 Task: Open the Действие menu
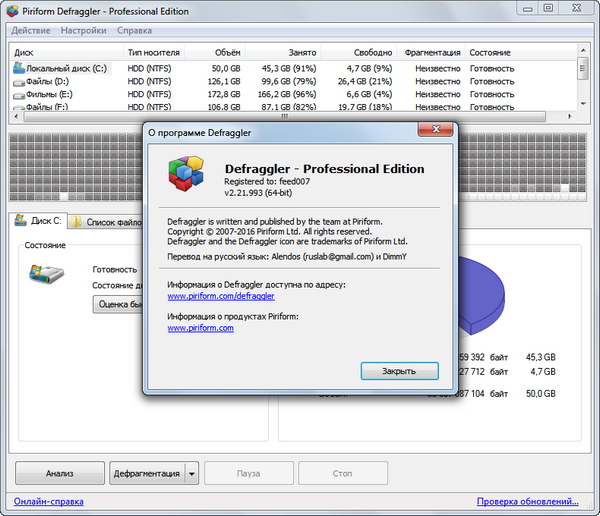coord(31,31)
